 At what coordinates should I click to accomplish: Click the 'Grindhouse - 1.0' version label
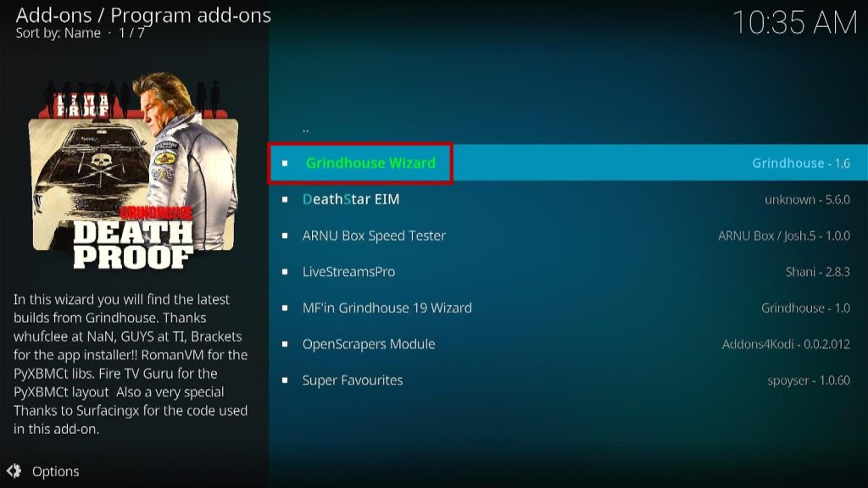point(805,308)
